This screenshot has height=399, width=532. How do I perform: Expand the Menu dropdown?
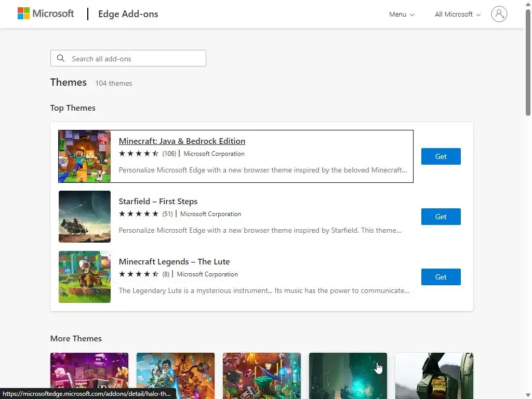[x=402, y=14]
